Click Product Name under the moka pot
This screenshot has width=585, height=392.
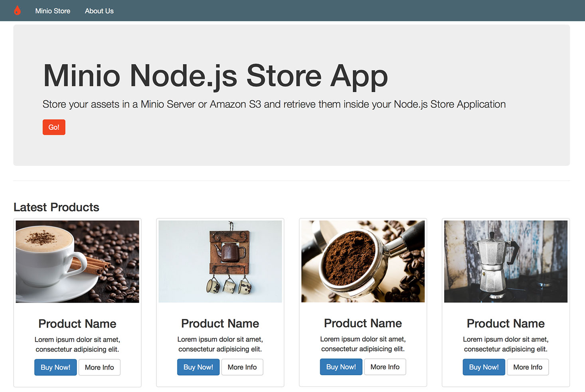(x=506, y=323)
